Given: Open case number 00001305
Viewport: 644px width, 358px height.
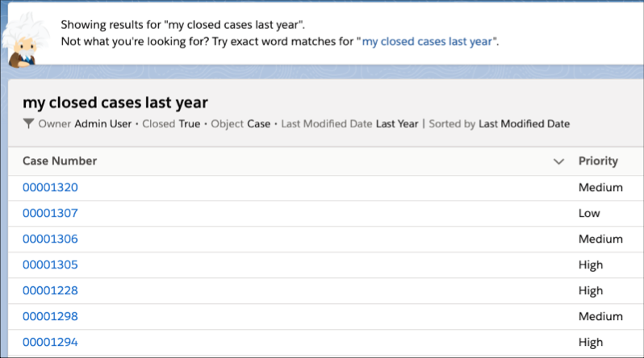Looking at the screenshot, I should (50, 264).
